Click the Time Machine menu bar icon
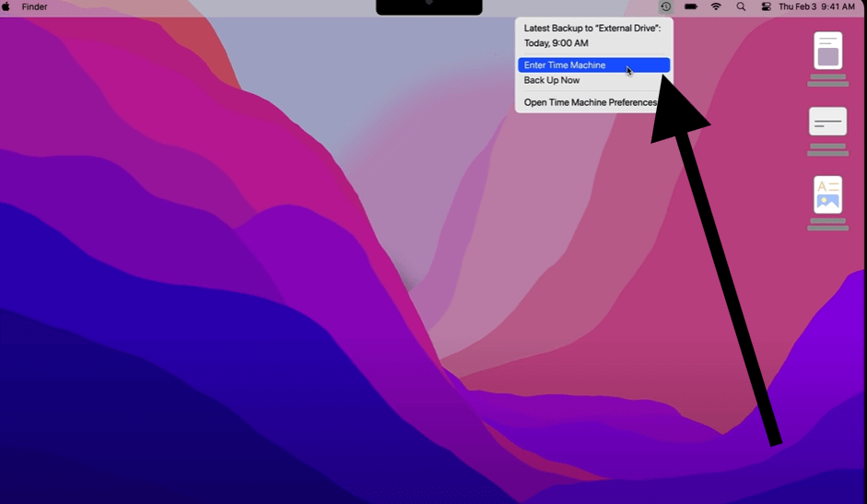Image resolution: width=867 pixels, height=504 pixels. [x=666, y=6]
